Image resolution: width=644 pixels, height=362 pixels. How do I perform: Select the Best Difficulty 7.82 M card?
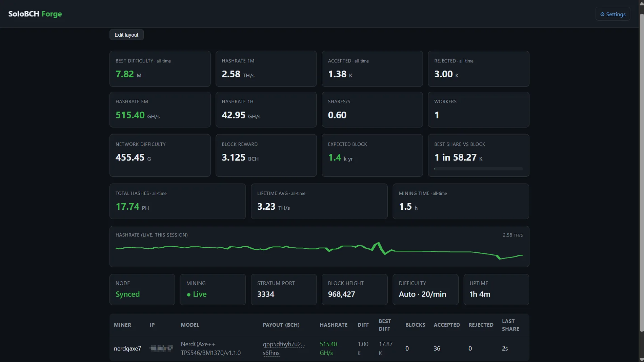(x=160, y=69)
